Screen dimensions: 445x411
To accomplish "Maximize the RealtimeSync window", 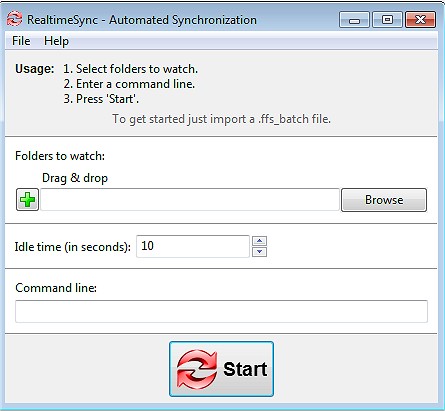I will click(x=387, y=20).
